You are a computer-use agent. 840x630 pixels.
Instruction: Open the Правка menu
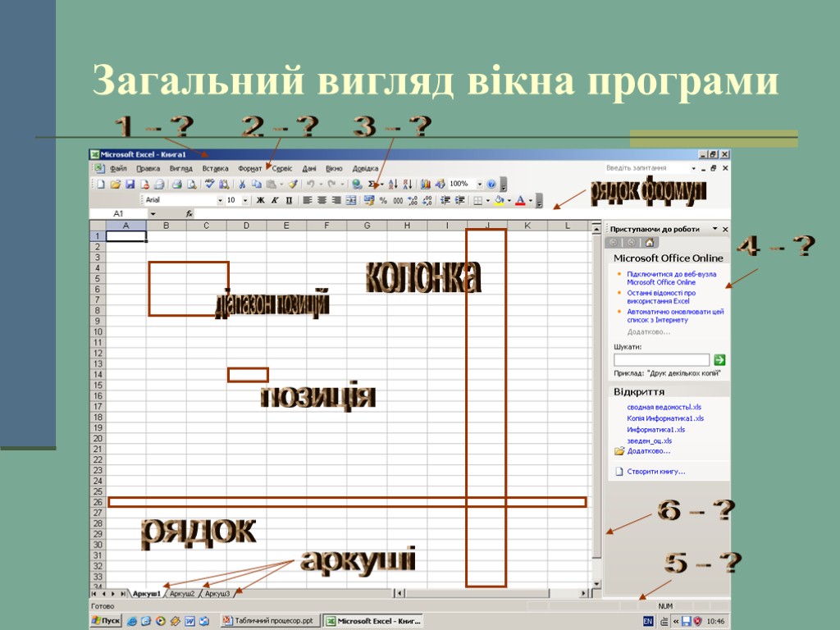[x=148, y=169]
